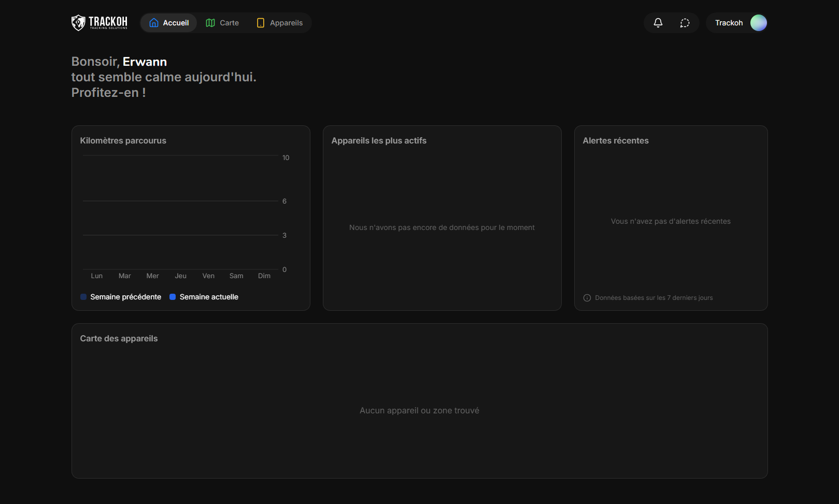The width and height of the screenshot is (839, 504).
Task: Click the Carte des appareils heading
Action: click(x=119, y=339)
